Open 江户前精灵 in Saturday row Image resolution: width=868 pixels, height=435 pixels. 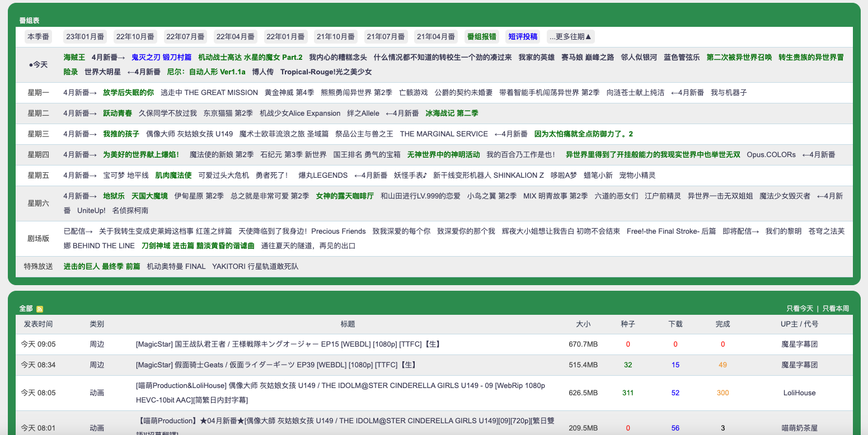[x=663, y=196]
